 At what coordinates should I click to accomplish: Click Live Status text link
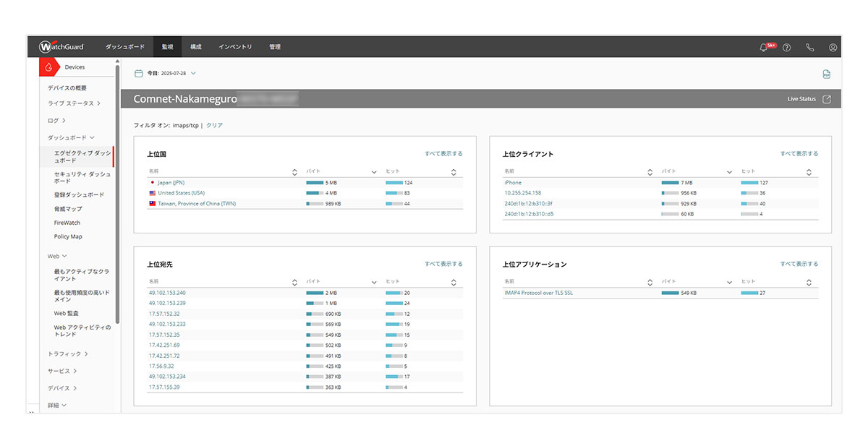pyautogui.click(x=801, y=99)
